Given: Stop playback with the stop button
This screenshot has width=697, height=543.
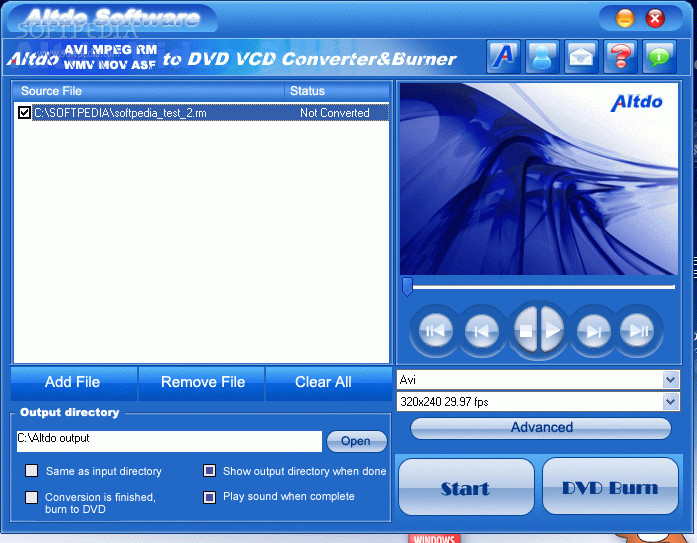Looking at the screenshot, I should point(526,331).
